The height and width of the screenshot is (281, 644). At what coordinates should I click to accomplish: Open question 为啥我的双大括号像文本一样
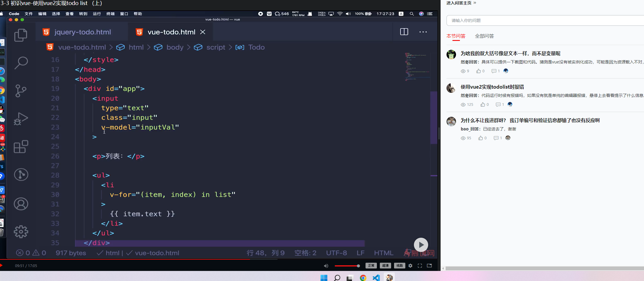[511, 54]
